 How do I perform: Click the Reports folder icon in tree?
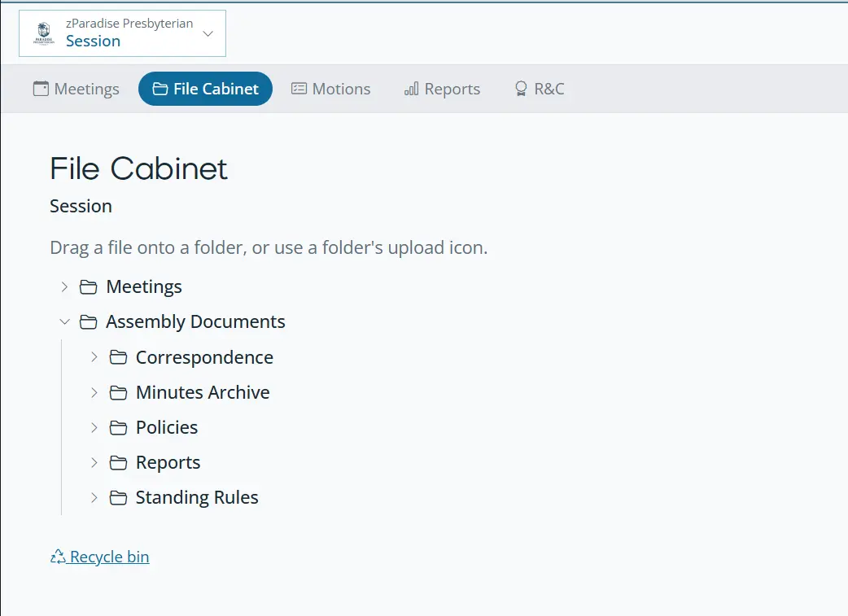(x=118, y=462)
